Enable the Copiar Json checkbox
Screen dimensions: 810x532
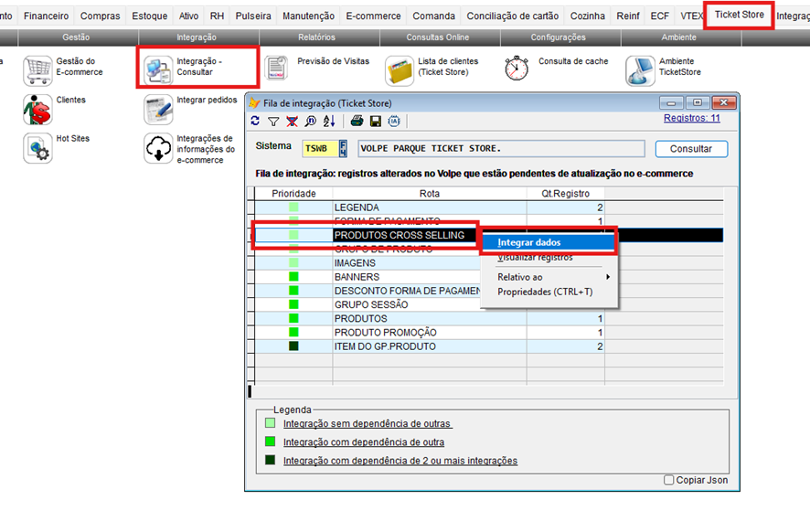(x=669, y=480)
